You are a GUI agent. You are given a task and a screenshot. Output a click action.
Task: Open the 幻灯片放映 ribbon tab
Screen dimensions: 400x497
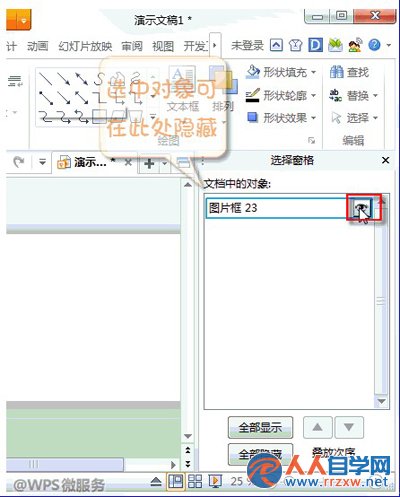coord(85,46)
